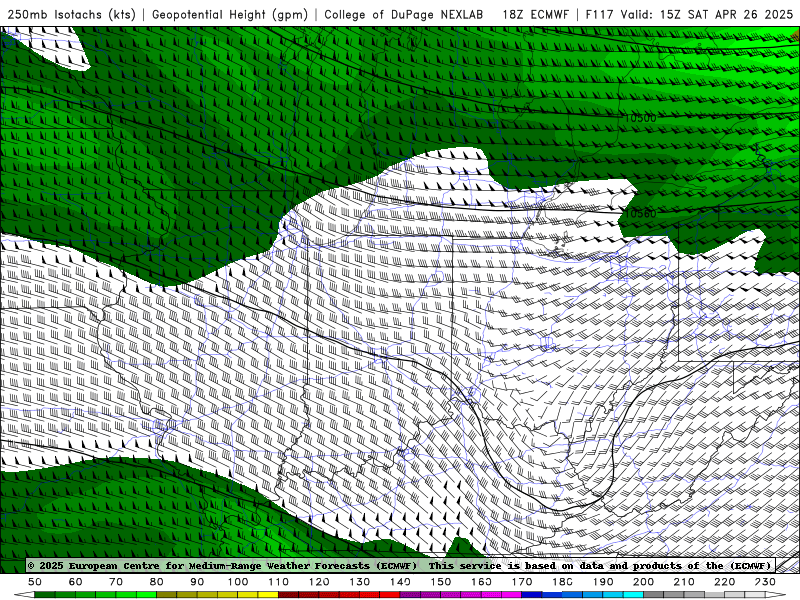Click the 10500 height contour label
800x600 pixels.
(641, 118)
